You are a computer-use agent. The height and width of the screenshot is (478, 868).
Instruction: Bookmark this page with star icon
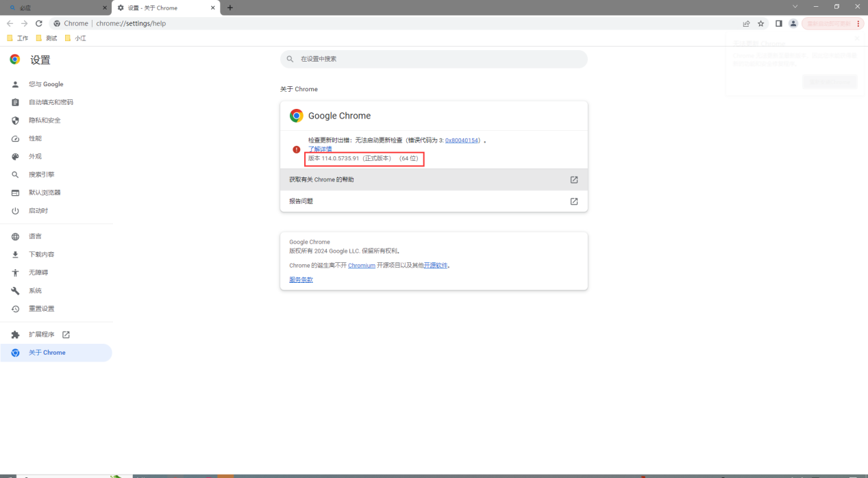pos(761,23)
